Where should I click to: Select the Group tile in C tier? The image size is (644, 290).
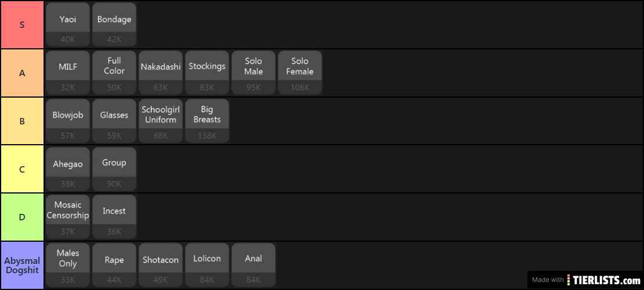tap(114, 169)
